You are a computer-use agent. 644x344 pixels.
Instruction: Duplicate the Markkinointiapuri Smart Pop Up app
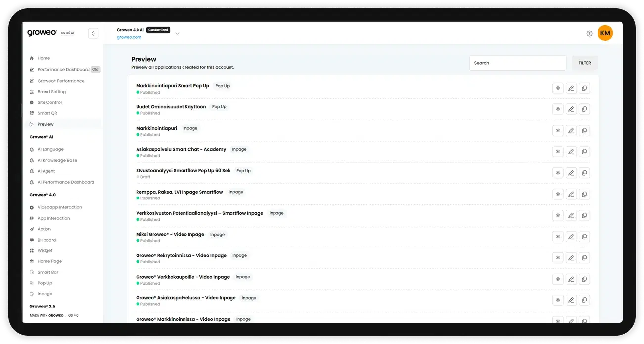[584, 88]
